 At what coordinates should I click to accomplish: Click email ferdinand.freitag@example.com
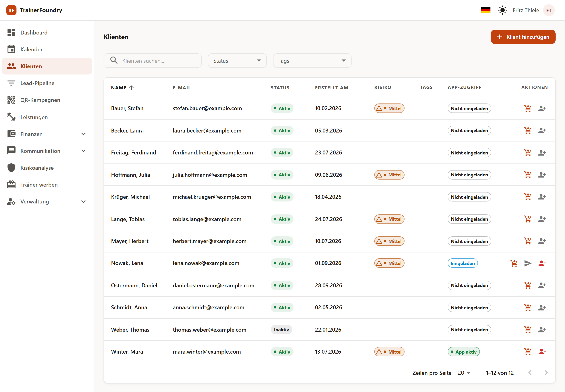(213, 152)
